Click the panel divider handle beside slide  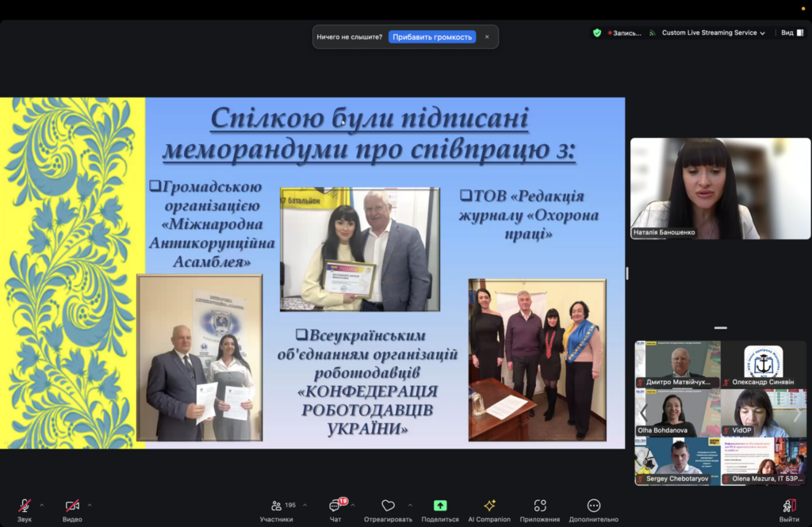point(627,273)
